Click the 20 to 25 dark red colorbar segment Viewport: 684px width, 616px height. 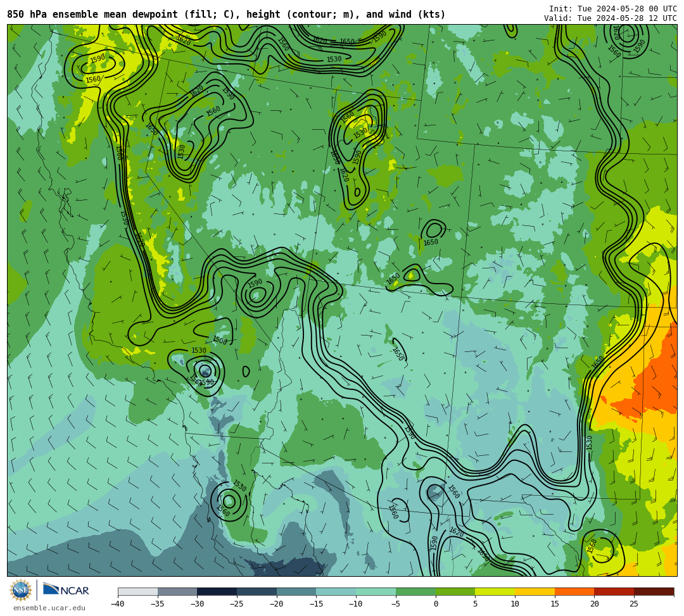pos(614,591)
